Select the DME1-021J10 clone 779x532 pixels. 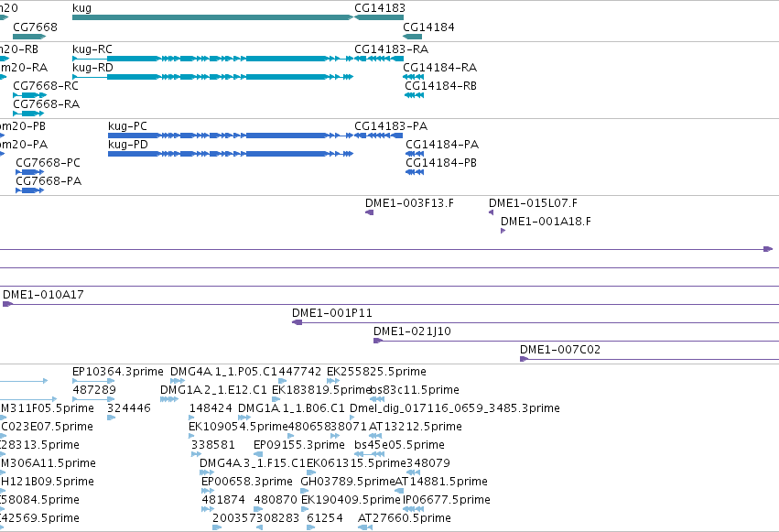click(576, 341)
